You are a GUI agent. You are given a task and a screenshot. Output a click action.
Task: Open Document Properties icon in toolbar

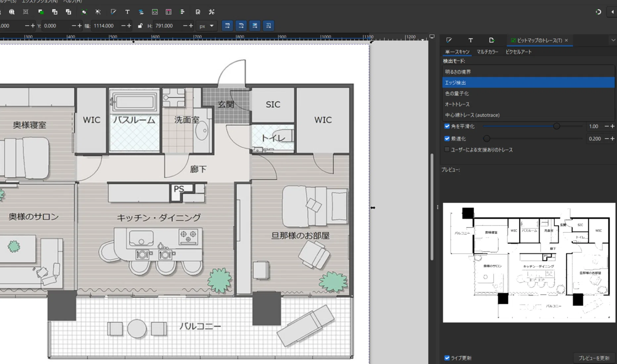tap(198, 12)
